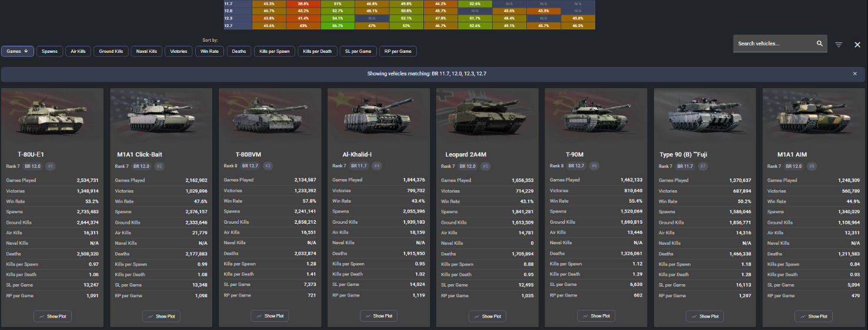868x330 pixels.
Task: Show Plot for M1A1 AIM
Action: coord(813,316)
